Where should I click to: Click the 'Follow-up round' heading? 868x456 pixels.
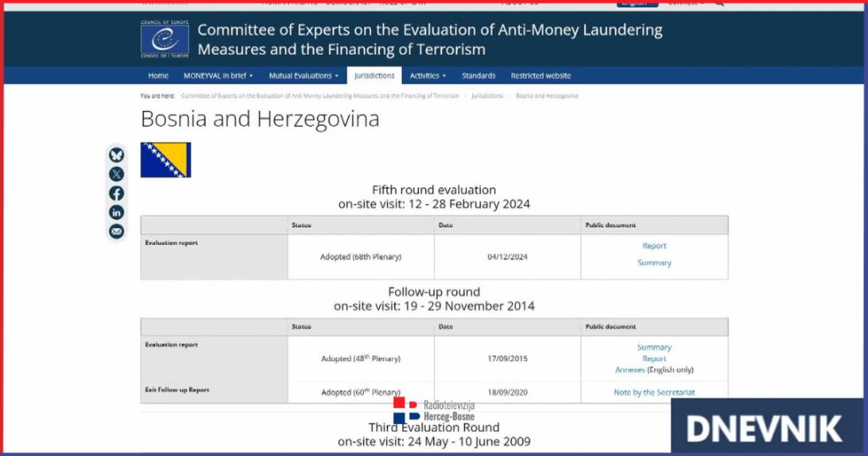434,292
